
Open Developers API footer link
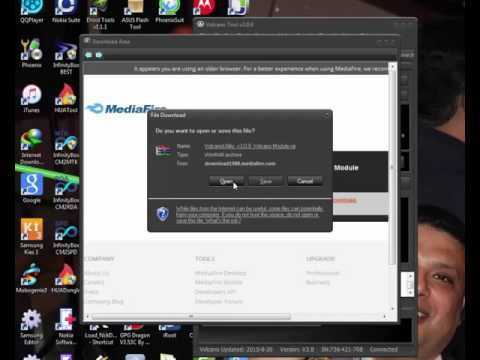pos(215,292)
